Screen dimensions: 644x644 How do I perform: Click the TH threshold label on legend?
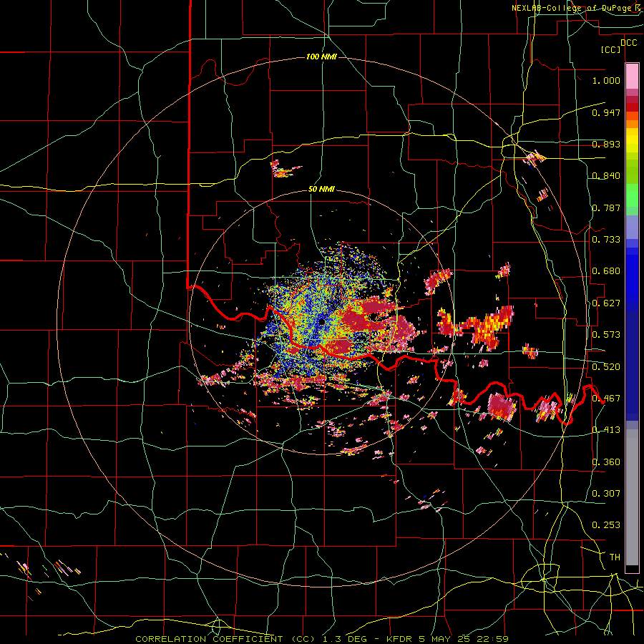(x=615, y=557)
